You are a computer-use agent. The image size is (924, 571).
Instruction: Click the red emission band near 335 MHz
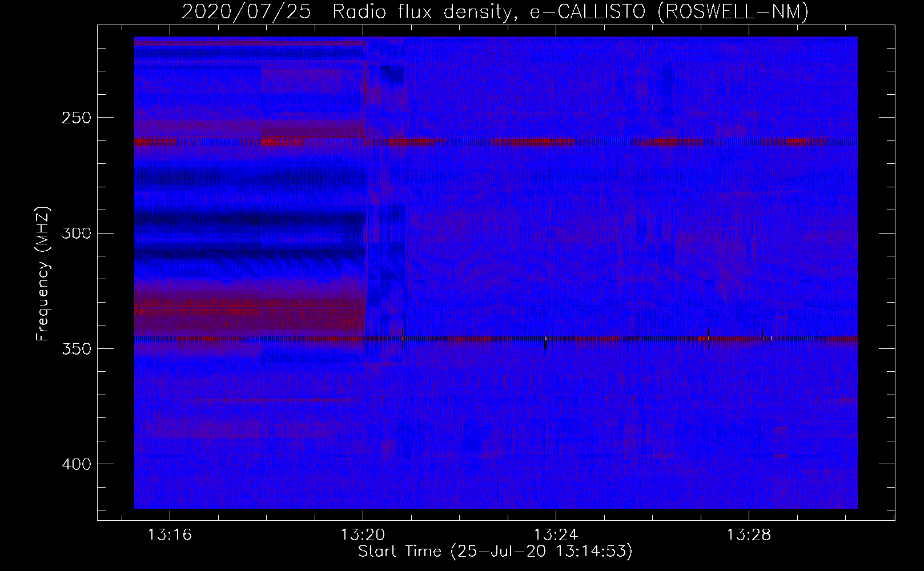(250, 308)
